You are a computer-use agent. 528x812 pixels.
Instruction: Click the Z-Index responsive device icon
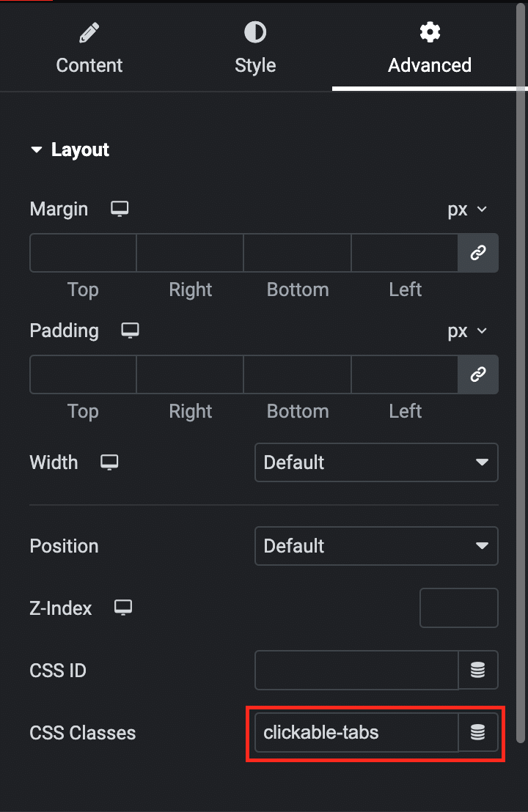pos(123,608)
